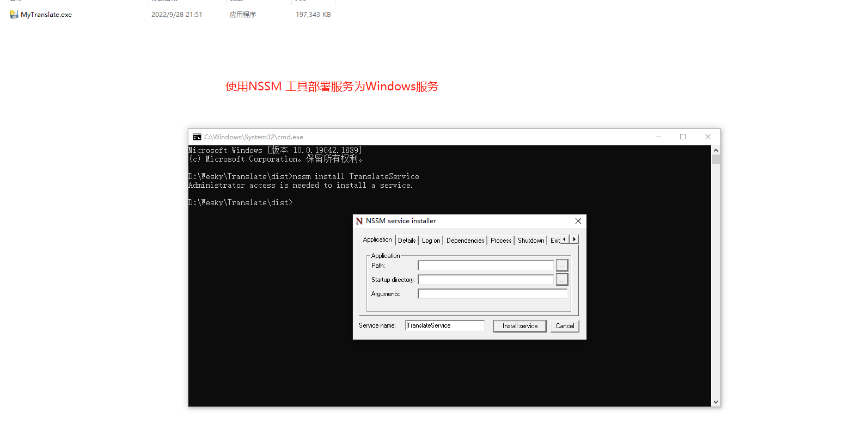Viewport: 868px width, 443px height.
Task: Click the cmd.exe title bar path text
Action: click(254, 137)
